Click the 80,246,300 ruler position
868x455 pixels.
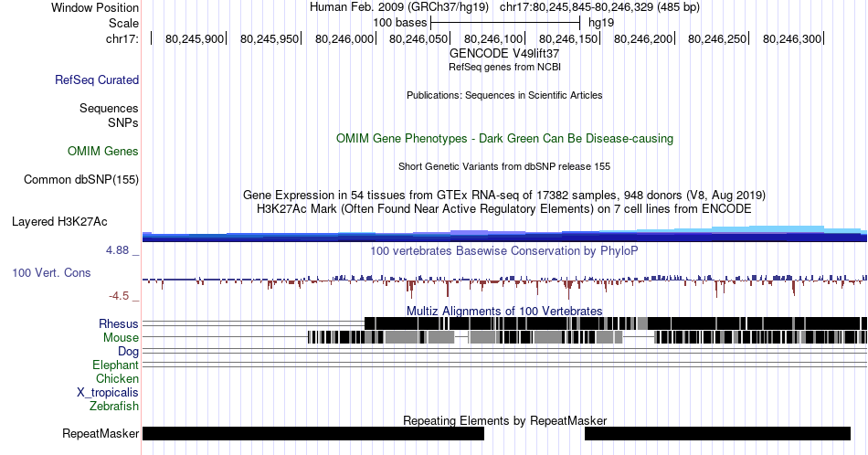pos(792,38)
